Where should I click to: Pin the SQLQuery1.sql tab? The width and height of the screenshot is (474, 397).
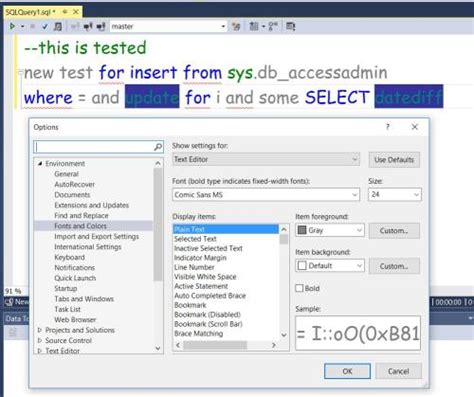click(x=65, y=12)
